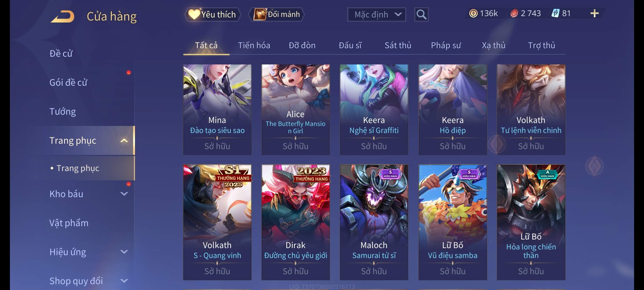This screenshot has width=644, height=290.
Task: Open Yêu thích heart favorites
Action: point(212,14)
